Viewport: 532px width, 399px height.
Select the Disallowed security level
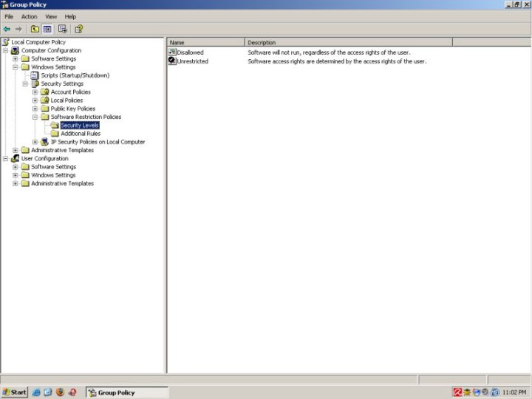190,52
